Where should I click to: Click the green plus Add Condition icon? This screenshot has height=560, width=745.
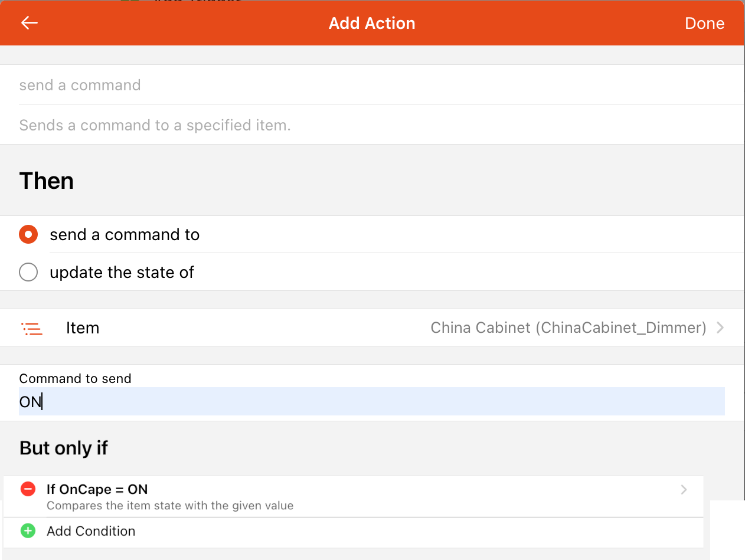click(28, 530)
